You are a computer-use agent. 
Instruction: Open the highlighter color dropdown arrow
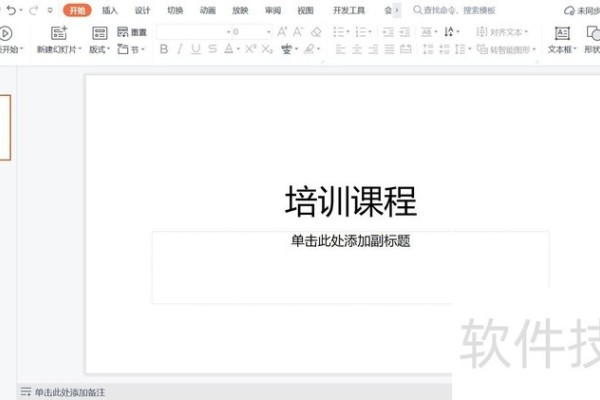point(318,49)
